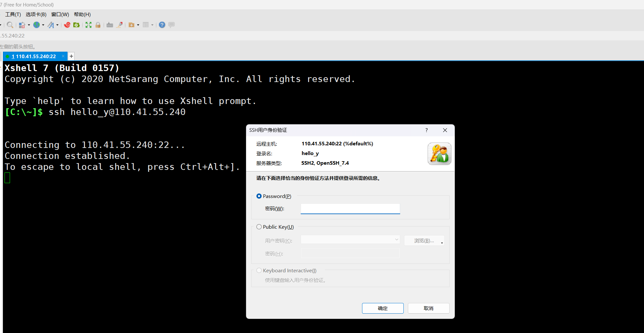644x333 pixels.
Task: Click the 浏览(B)... browse button
Action: point(424,241)
